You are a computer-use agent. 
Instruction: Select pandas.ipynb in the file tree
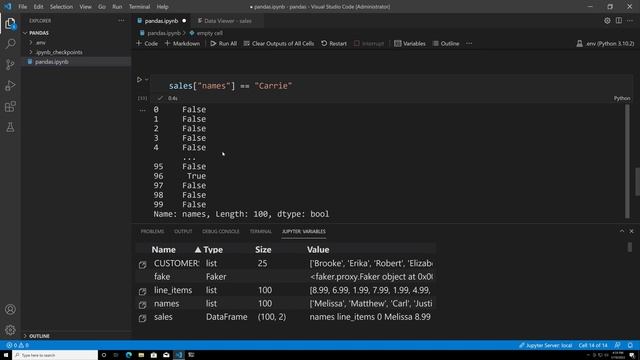(x=51, y=62)
